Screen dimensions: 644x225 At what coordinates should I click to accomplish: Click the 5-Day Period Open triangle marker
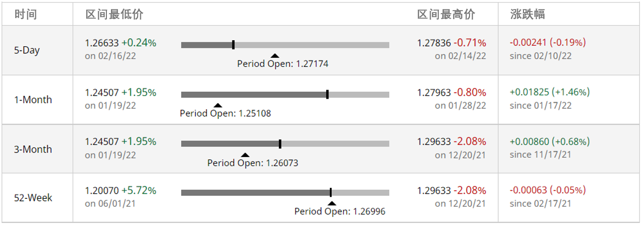pos(274,56)
